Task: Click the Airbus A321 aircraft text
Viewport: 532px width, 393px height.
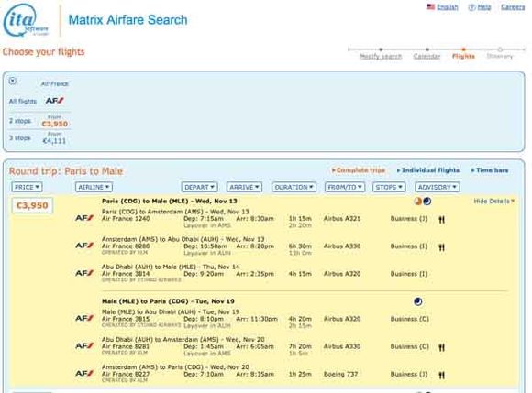Action: (341, 219)
